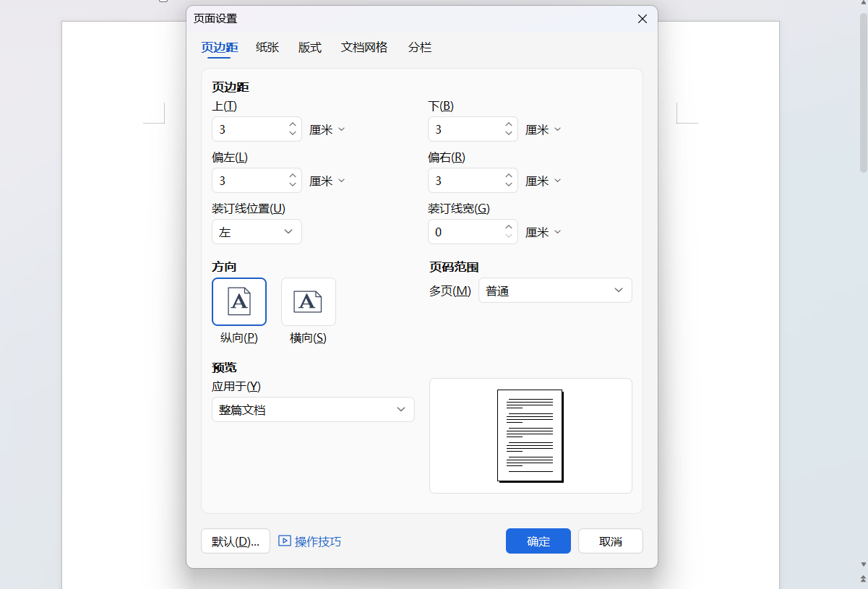Switch to the 文档网格 tab
This screenshot has width=868, height=589.
[364, 47]
